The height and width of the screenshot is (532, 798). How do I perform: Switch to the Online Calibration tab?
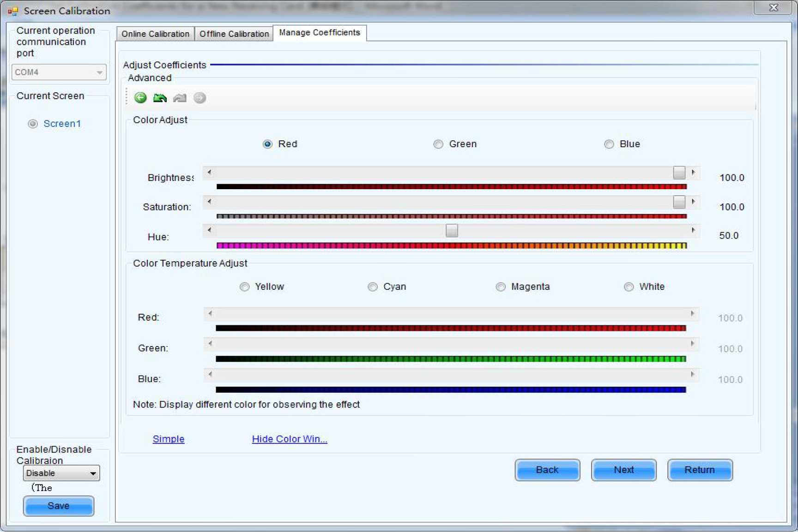point(155,34)
